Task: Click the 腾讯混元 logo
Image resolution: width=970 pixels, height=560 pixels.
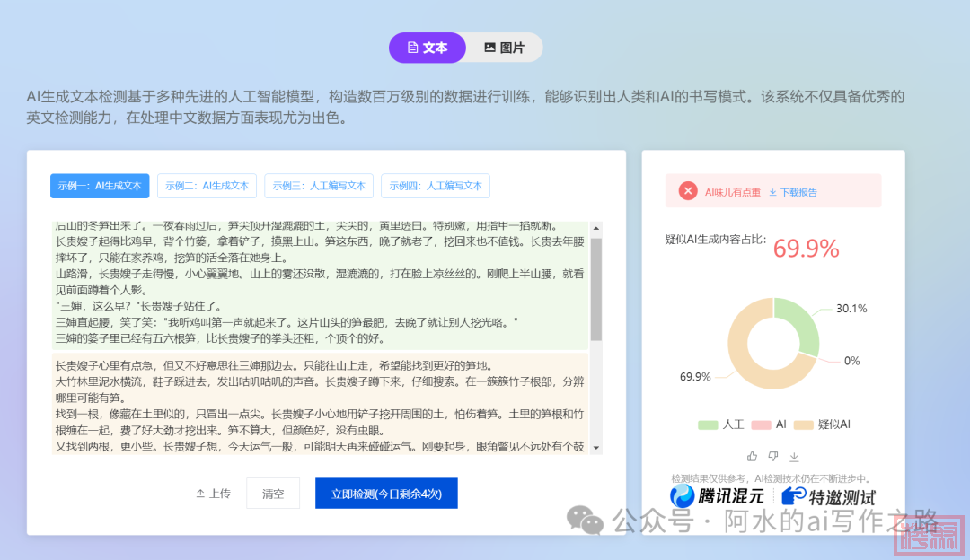Action: (718, 495)
